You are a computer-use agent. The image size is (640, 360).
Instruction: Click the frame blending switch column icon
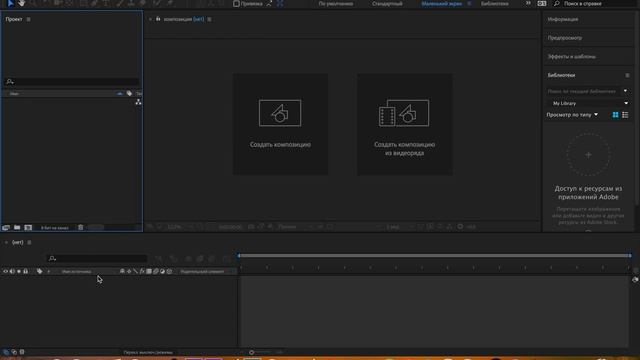(149, 271)
